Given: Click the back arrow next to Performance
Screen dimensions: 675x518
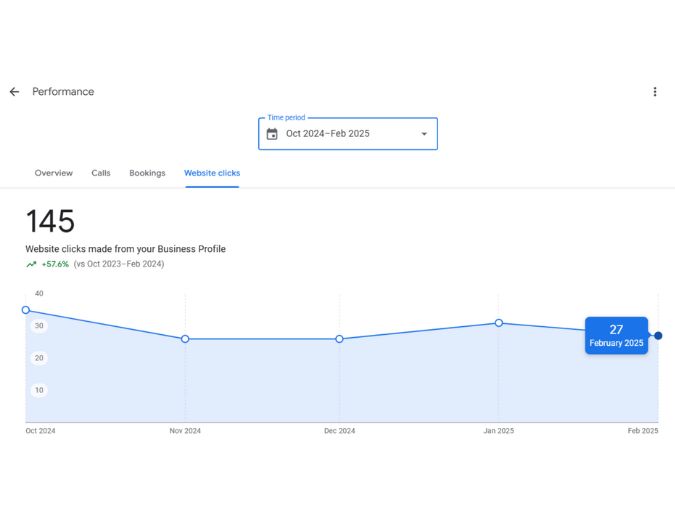Looking at the screenshot, I should coord(14,92).
